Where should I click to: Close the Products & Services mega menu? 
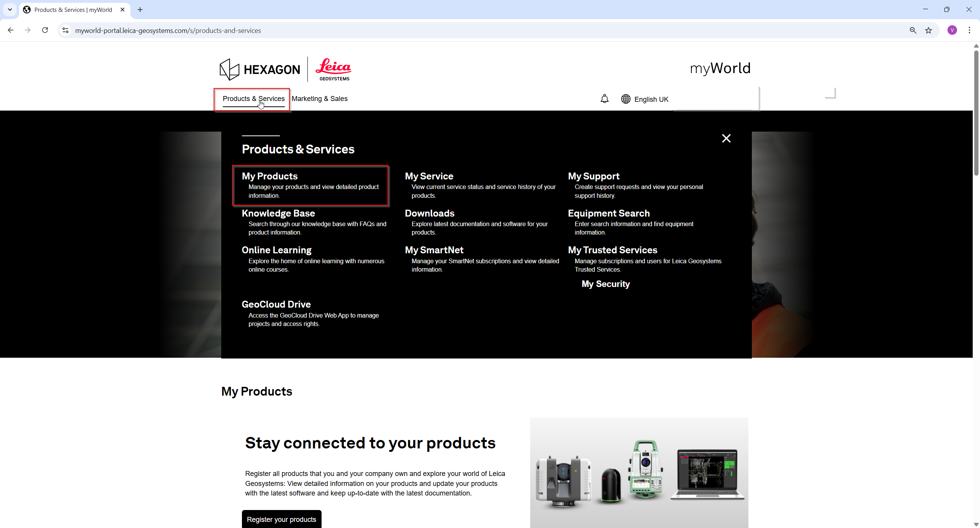(726, 139)
